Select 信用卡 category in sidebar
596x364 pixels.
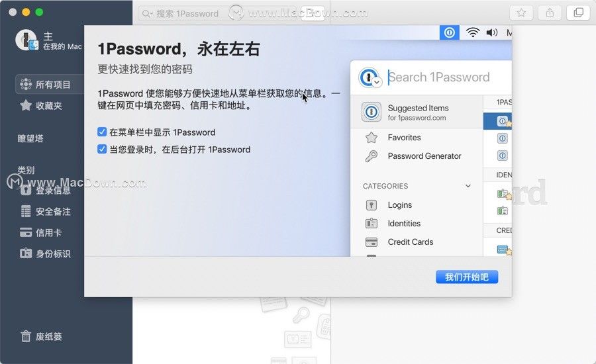(41, 232)
